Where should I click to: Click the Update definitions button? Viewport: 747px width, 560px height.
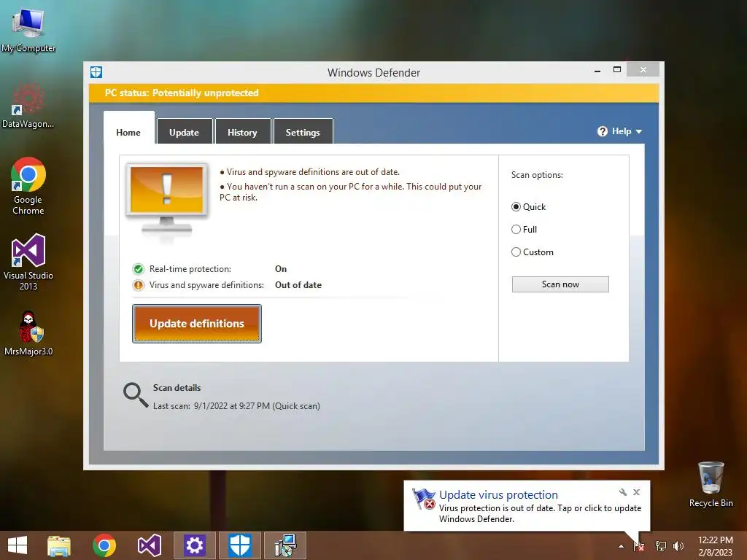[x=197, y=323]
